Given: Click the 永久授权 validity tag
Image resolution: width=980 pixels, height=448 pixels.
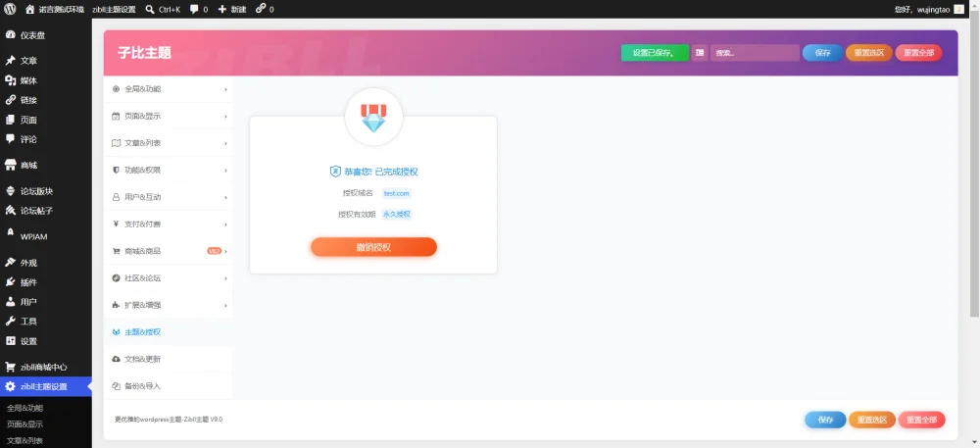Looking at the screenshot, I should [396, 215].
